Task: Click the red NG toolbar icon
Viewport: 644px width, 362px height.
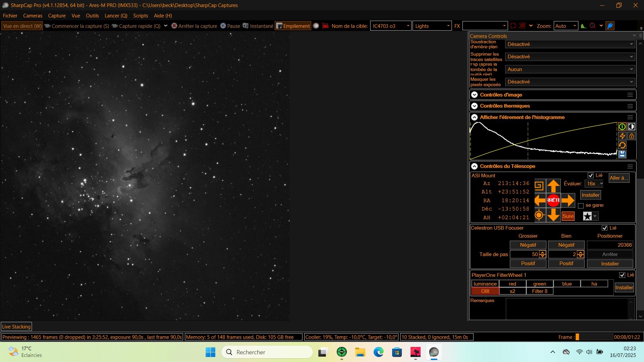Action: (x=325, y=26)
